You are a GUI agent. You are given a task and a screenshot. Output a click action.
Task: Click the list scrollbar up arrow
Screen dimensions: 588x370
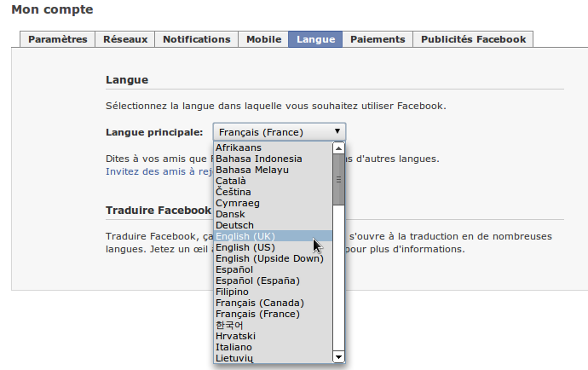(x=338, y=148)
